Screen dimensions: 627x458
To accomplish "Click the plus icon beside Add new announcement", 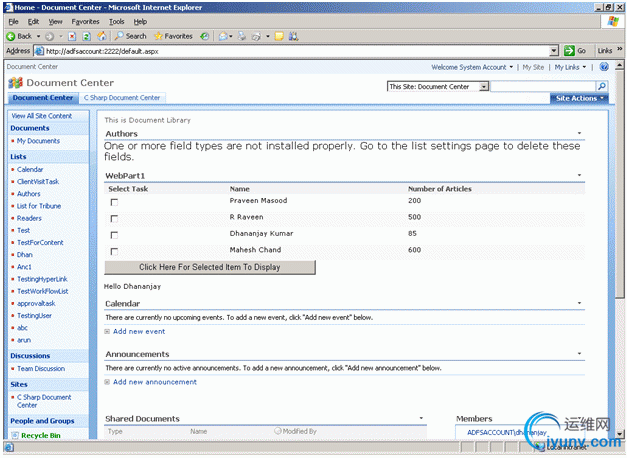I will tap(107, 382).
